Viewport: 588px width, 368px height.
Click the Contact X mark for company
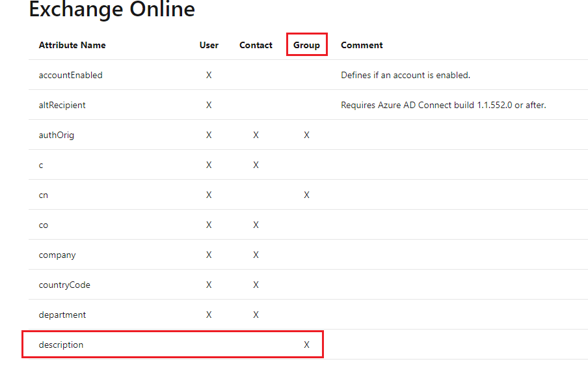pos(256,255)
